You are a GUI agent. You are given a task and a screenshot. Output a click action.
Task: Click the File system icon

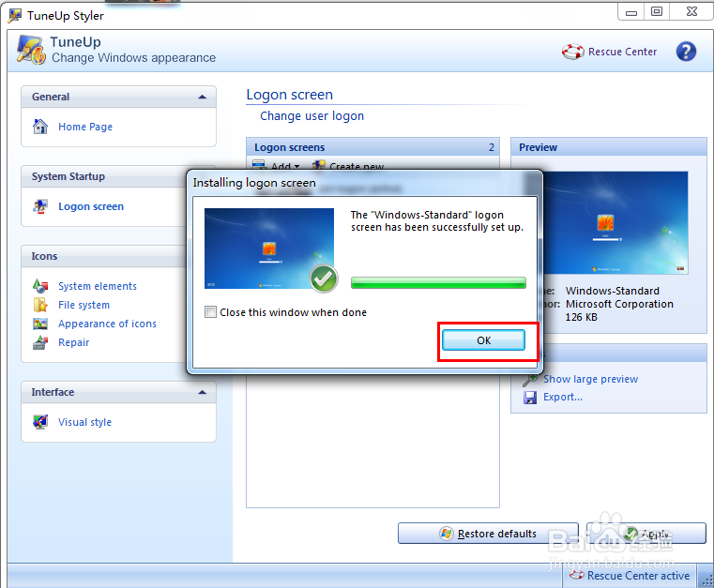coord(40,305)
